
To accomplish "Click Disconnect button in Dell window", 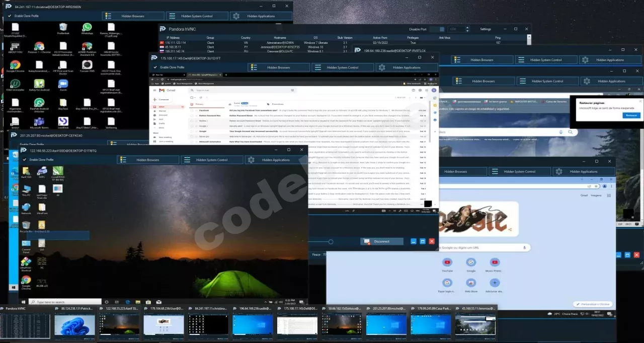I will [382, 241].
